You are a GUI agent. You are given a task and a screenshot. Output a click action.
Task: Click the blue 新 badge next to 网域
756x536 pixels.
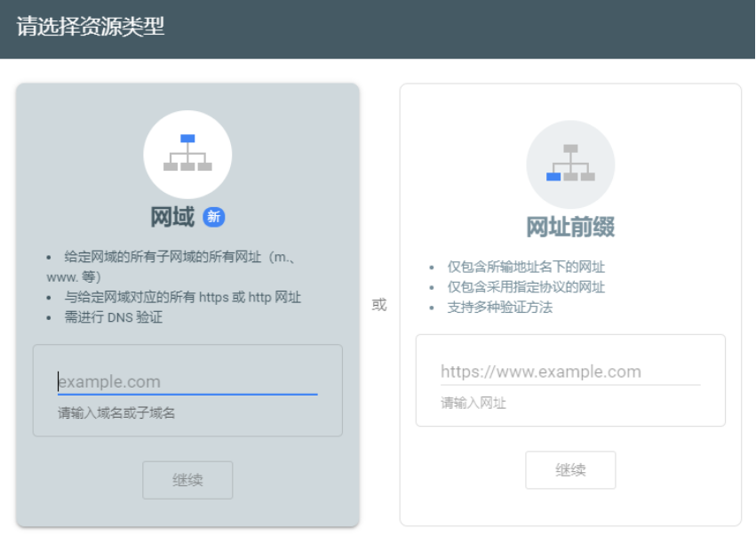[212, 216]
